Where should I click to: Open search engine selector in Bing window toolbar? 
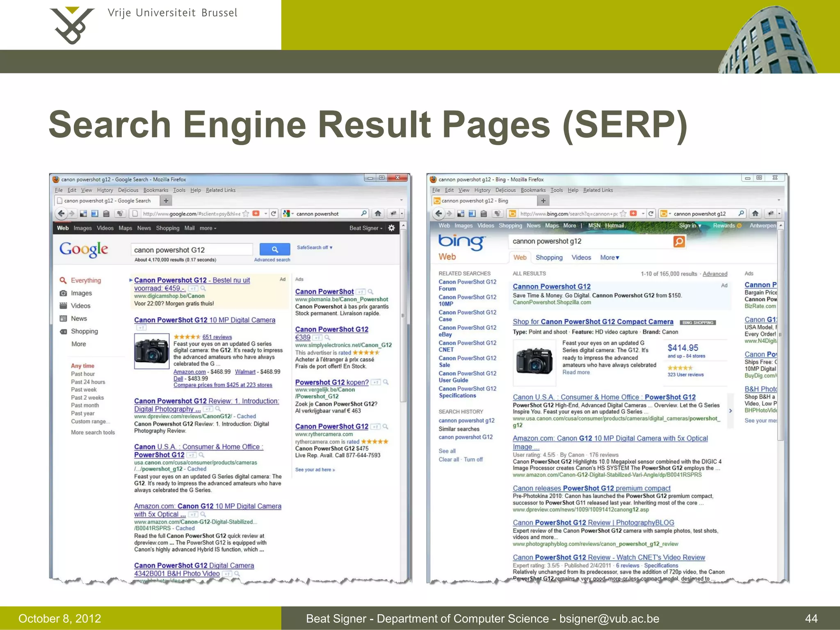pos(665,213)
